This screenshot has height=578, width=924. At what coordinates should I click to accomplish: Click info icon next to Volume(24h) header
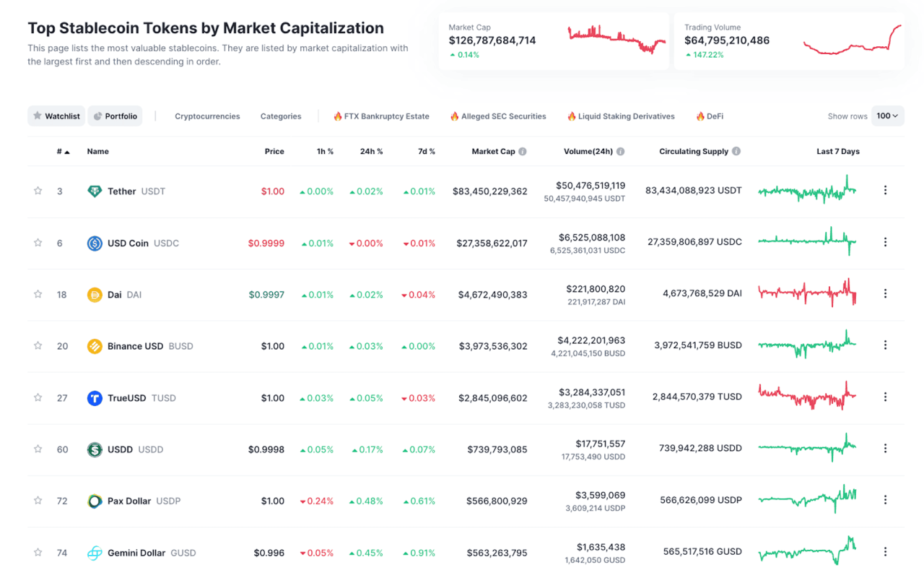click(621, 152)
